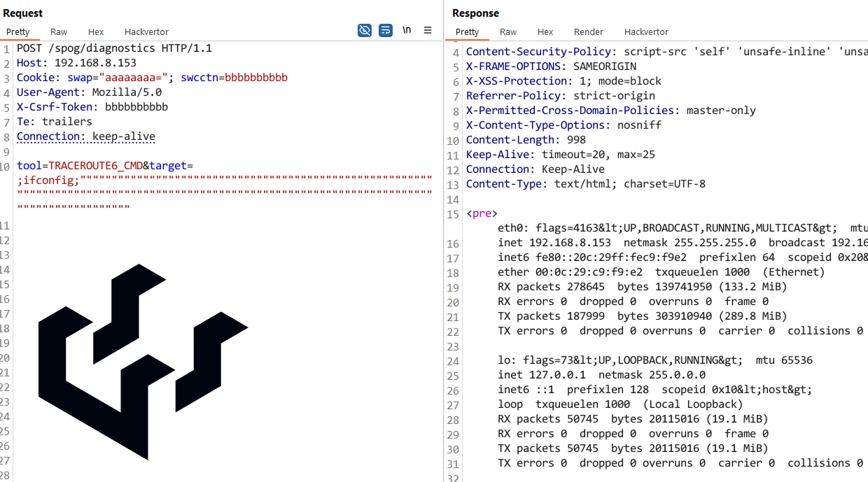Screen dimensions: 868x482
Task: Click the 'loop txqueuelen 1000' line
Action: pyautogui.click(x=620, y=404)
